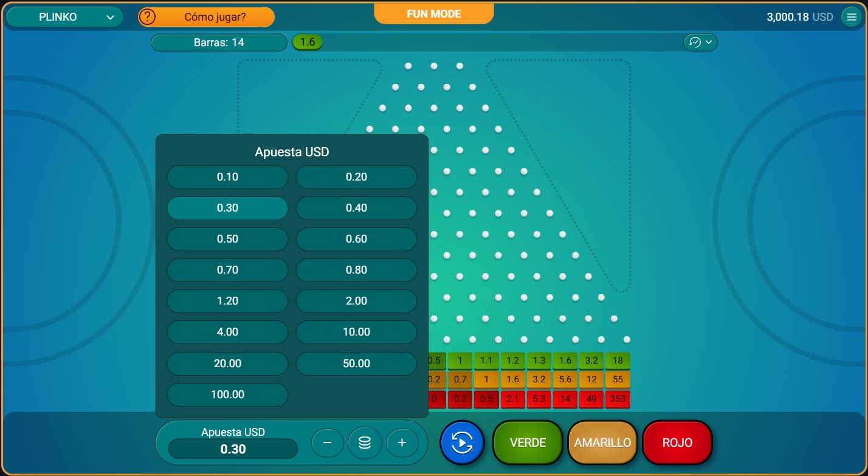The image size is (868, 476).
Task: Decrease bet with the minus button
Action: 328,443
